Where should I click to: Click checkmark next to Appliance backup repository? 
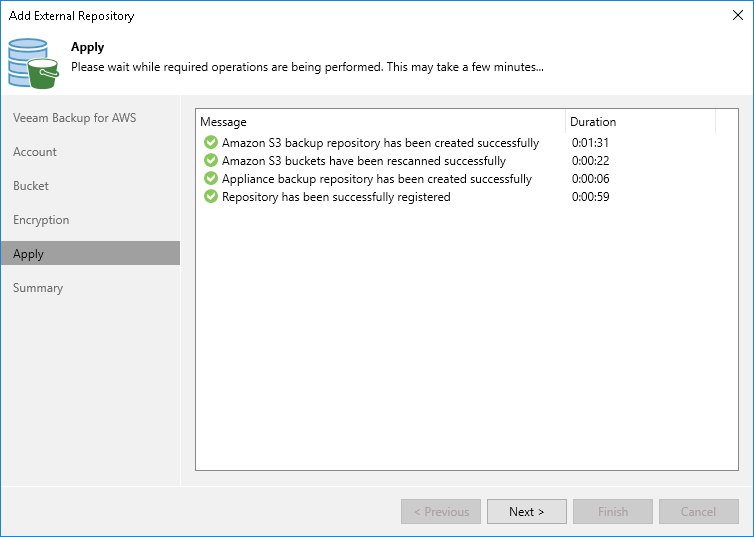click(210, 179)
